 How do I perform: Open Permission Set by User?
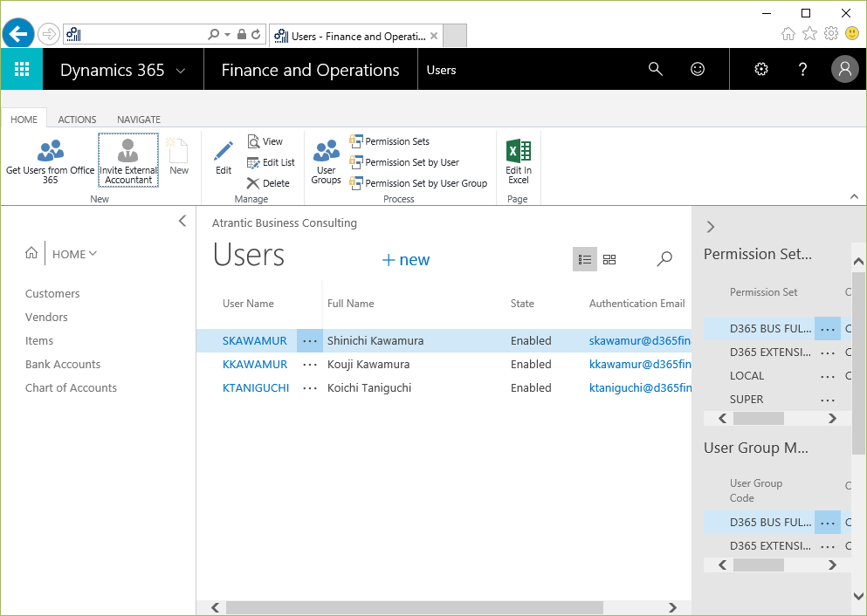coord(404,162)
